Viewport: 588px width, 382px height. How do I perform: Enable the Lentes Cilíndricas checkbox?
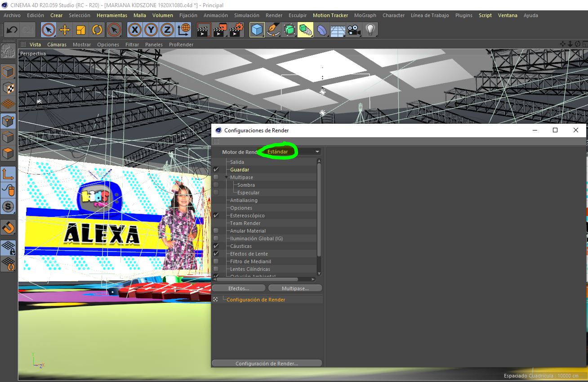click(x=216, y=269)
